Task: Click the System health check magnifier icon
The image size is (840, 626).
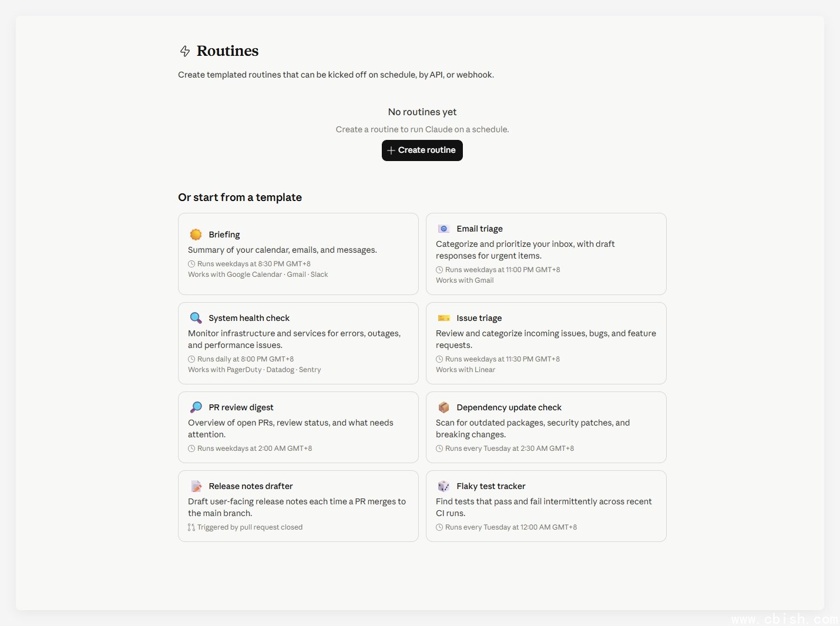Action: click(x=196, y=318)
